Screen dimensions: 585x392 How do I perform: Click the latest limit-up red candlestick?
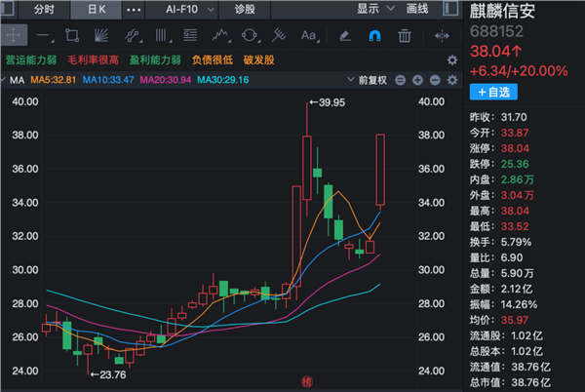(x=380, y=170)
